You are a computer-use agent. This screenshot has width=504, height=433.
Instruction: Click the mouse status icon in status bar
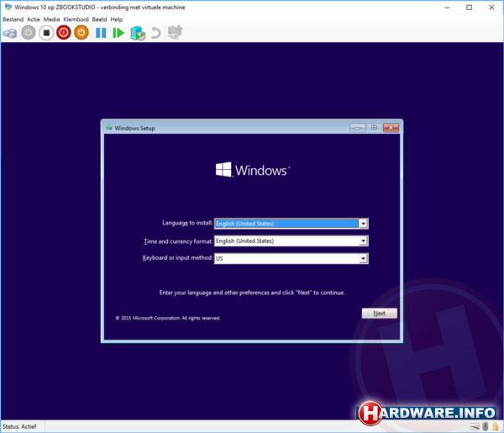(x=486, y=426)
